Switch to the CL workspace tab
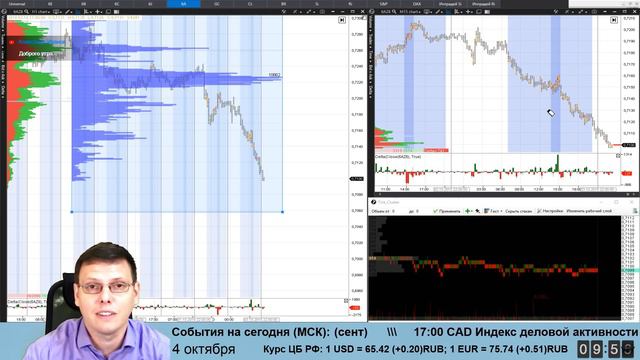 point(250,4)
